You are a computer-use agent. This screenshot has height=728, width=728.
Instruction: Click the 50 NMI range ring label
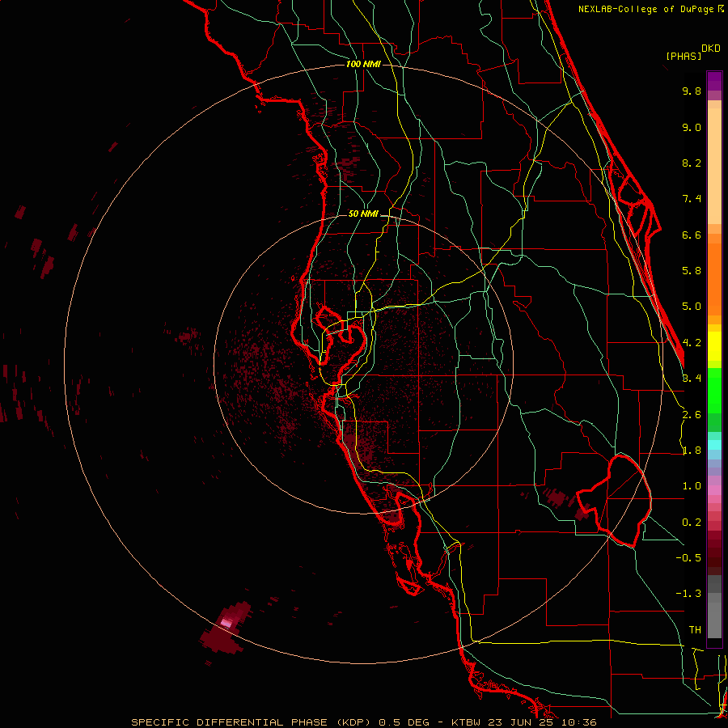click(x=363, y=214)
